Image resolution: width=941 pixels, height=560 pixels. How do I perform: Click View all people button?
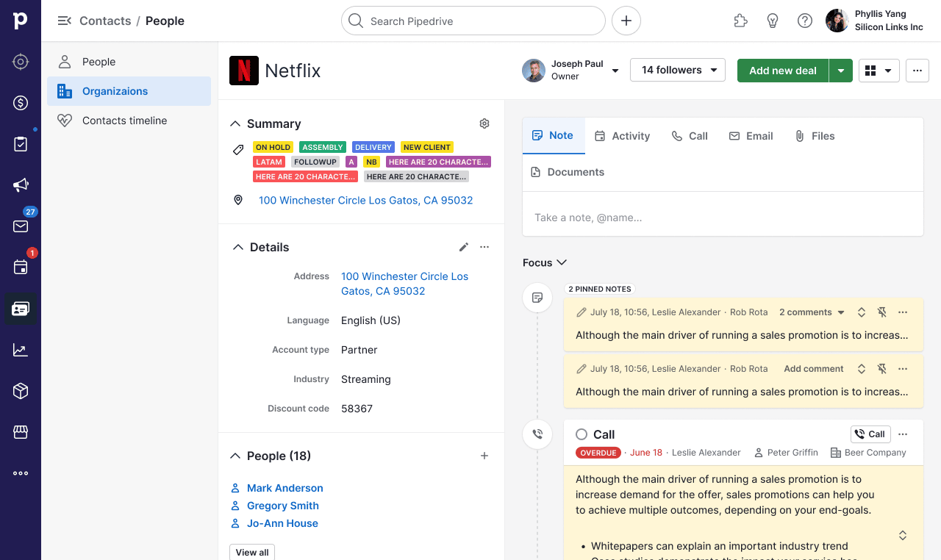pyautogui.click(x=252, y=552)
